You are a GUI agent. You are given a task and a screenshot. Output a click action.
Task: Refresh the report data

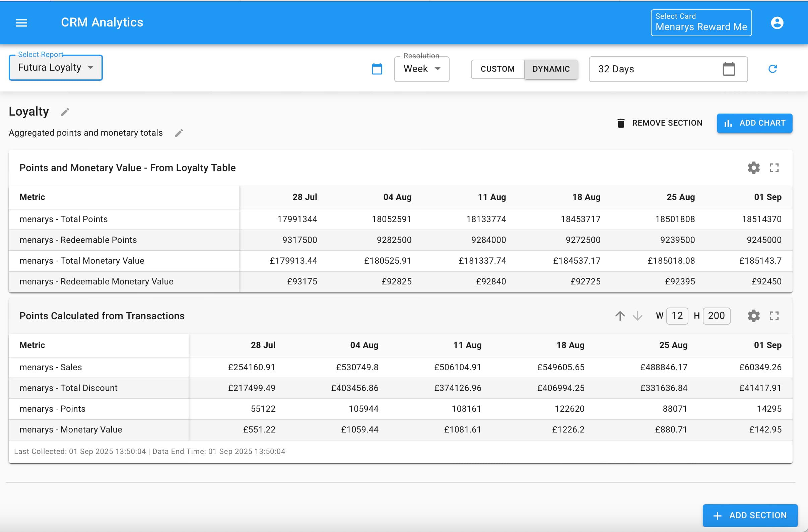tap(773, 69)
